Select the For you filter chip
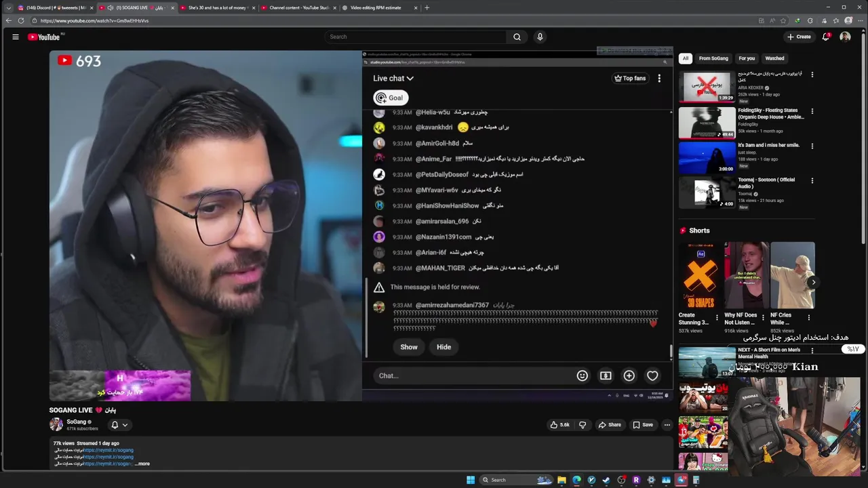 (747, 58)
